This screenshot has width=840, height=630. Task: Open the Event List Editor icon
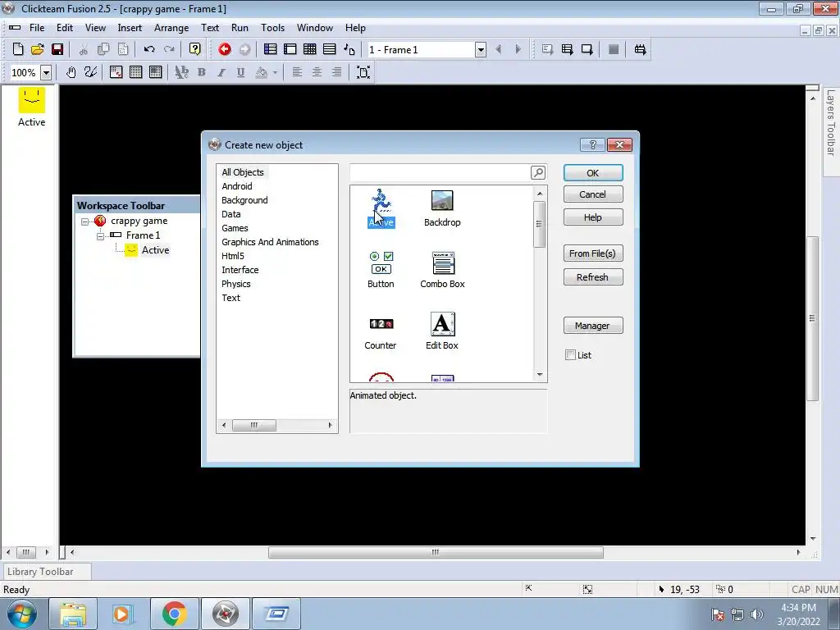330,49
